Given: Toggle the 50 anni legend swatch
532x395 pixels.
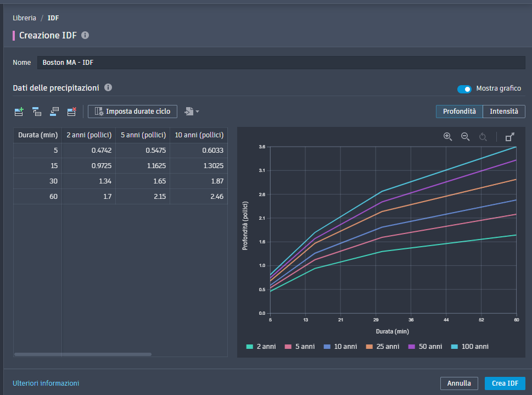Looking at the screenshot, I should pos(412,347).
